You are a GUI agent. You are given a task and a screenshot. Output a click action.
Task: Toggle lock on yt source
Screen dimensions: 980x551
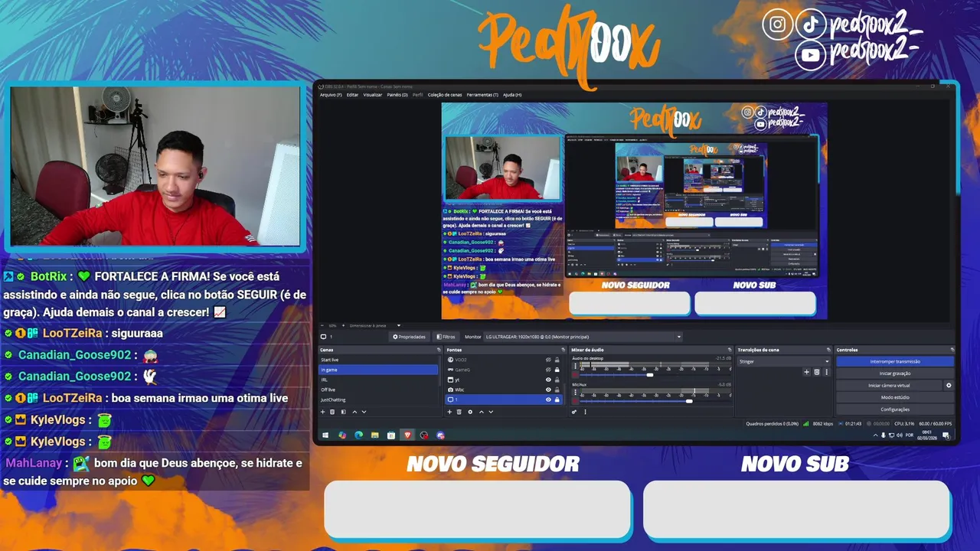click(x=557, y=380)
